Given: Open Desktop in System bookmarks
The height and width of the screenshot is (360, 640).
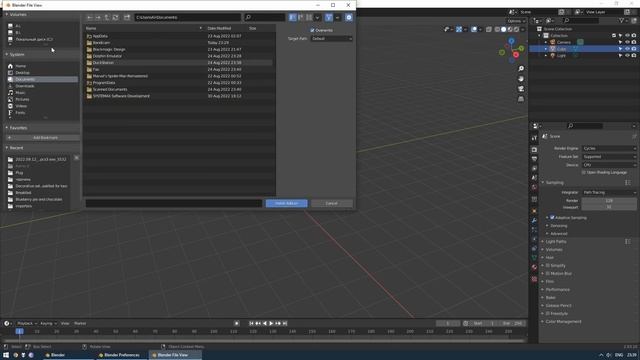Looking at the screenshot, I should tap(22, 73).
